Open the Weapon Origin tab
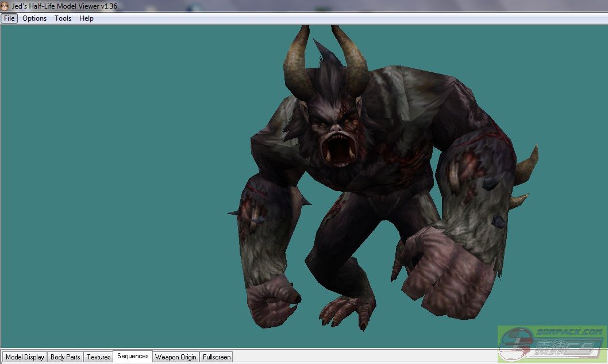Screen dimensions: 608x364 [x=176, y=357]
